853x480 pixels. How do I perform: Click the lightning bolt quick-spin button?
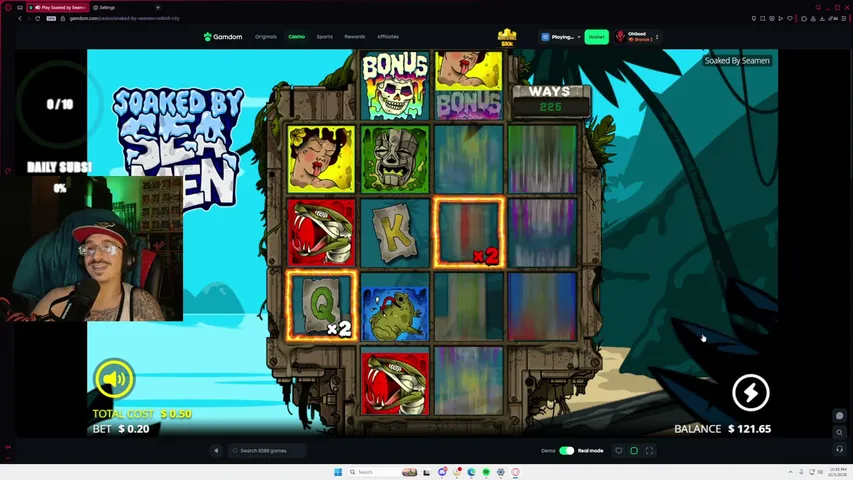[x=751, y=392]
